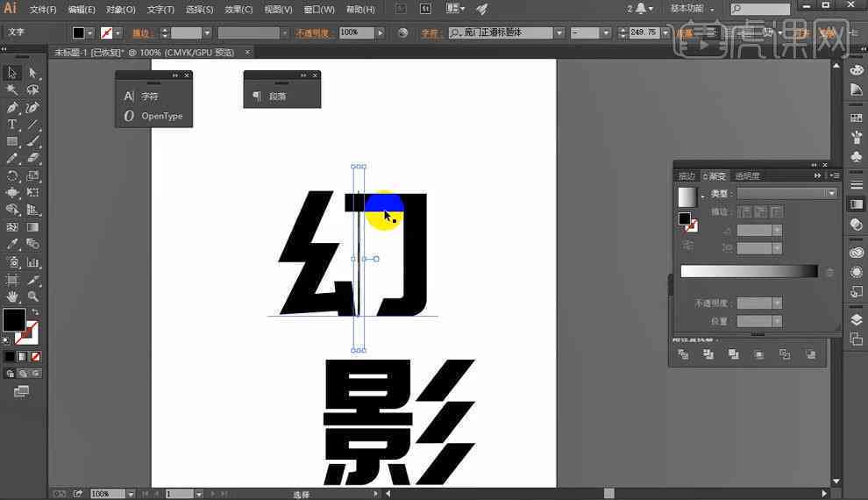Select the Mesh tool
The height and width of the screenshot is (500, 868).
tap(11, 227)
